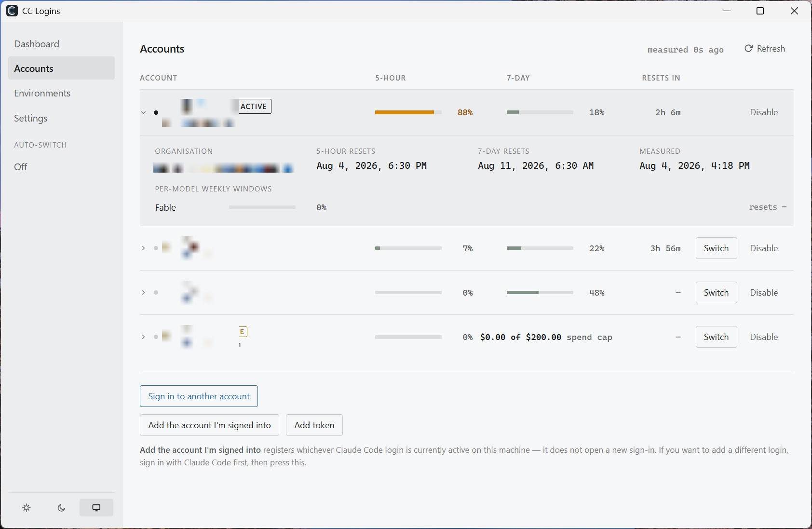This screenshot has width=812, height=529.
Task: Click the measured value 'Aug 4, 2026, 4:18 PM'
Action: click(x=694, y=166)
